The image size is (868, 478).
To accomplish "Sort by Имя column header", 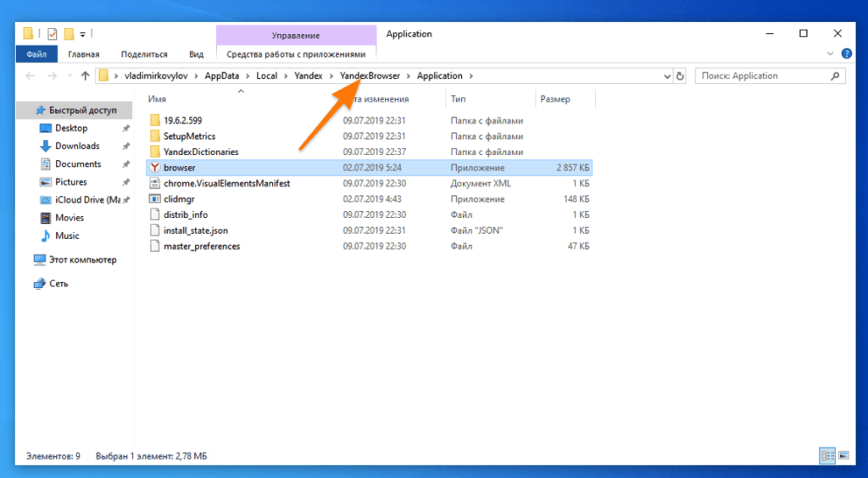I will (157, 100).
